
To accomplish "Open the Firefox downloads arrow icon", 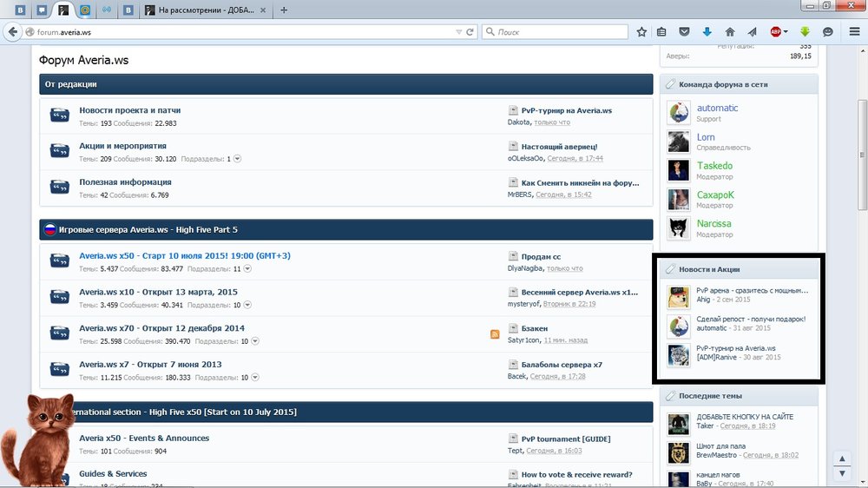I will [707, 32].
